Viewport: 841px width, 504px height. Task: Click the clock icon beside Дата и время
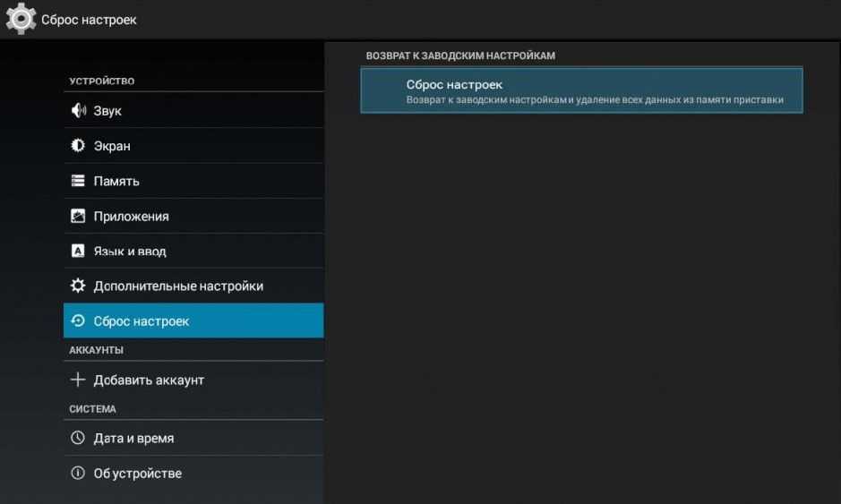[78, 439]
